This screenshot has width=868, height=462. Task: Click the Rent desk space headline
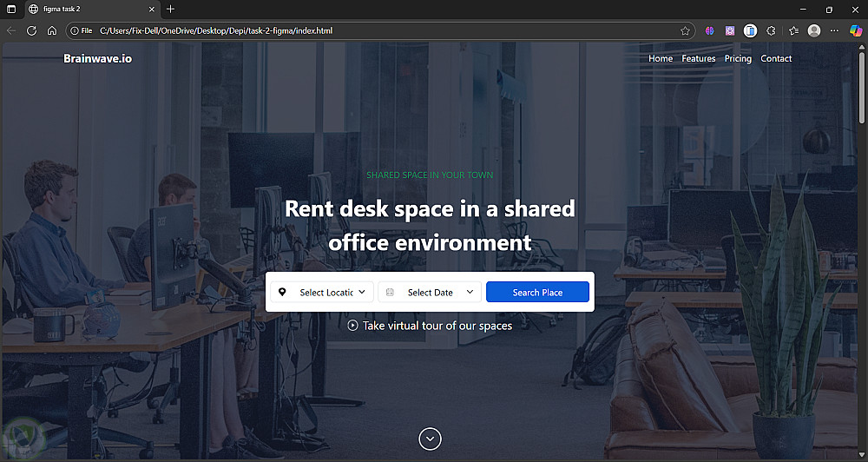coord(430,226)
